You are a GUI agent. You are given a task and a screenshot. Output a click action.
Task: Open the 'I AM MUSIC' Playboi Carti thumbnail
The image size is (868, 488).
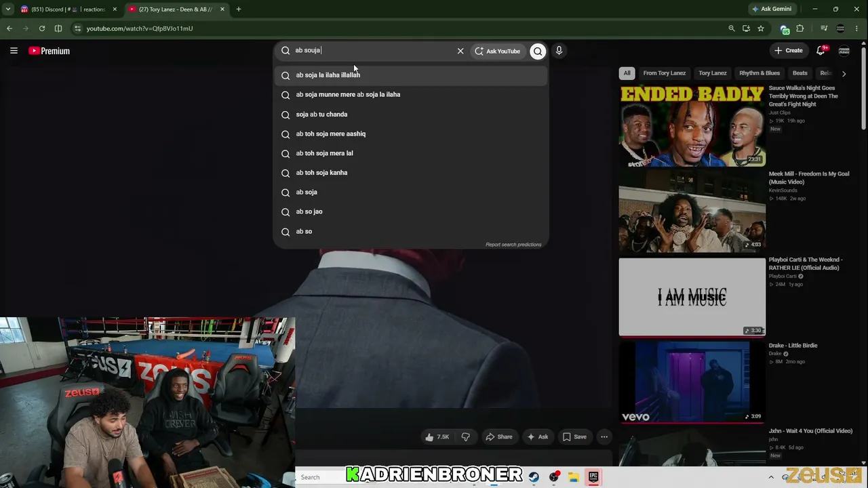coord(692,297)
